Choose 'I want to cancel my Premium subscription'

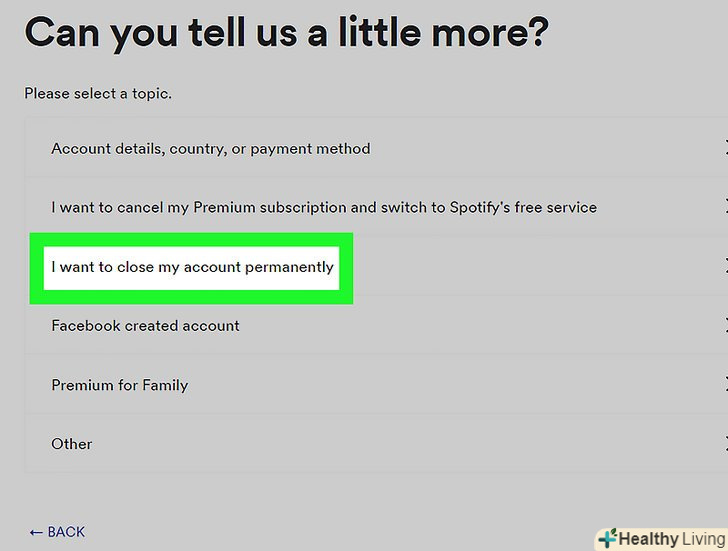323,208
